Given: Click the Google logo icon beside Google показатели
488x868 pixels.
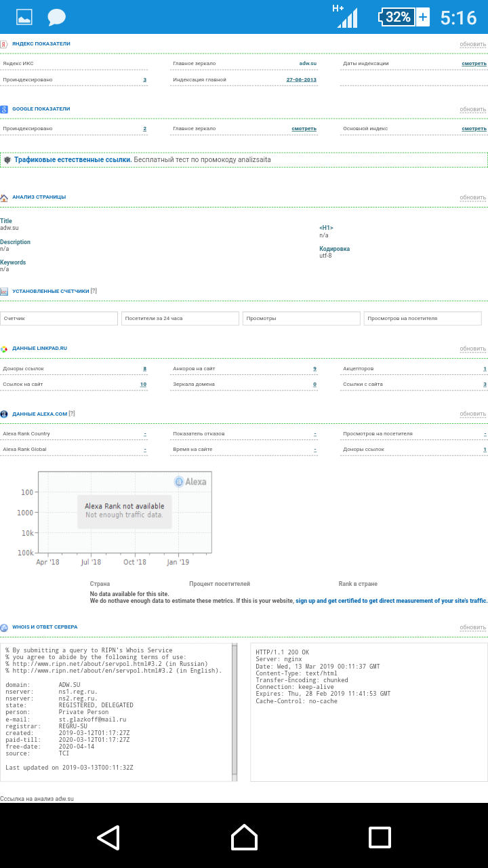Looking at the screenshot, I should [4, 109].
